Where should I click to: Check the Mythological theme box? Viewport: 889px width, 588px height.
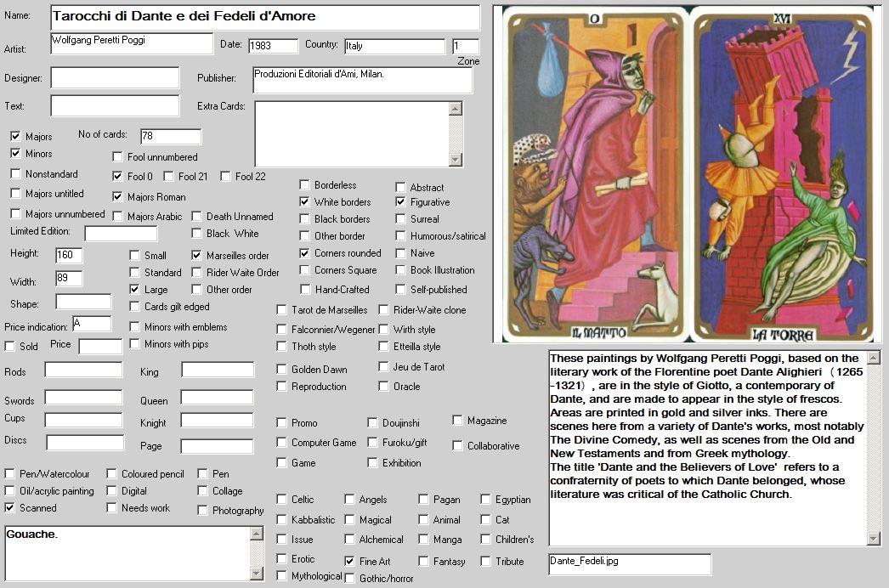click(x=281, y=575)
